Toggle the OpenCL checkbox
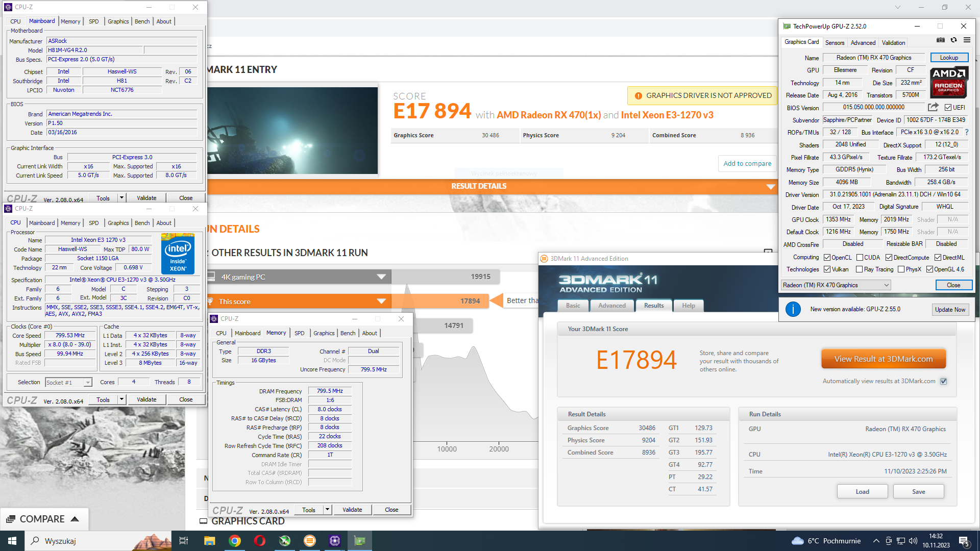 (827, 258)
